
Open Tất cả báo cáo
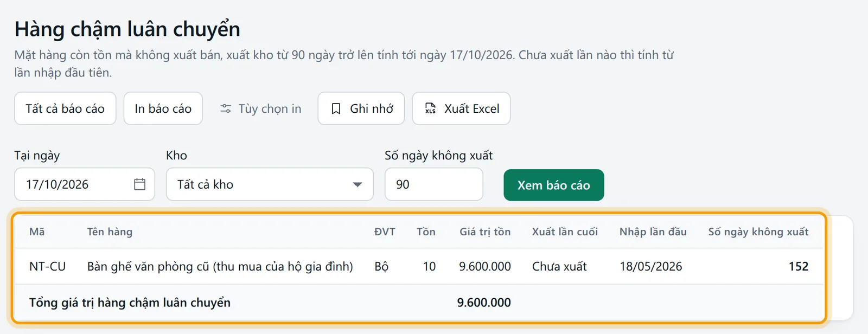pos(65,108)
